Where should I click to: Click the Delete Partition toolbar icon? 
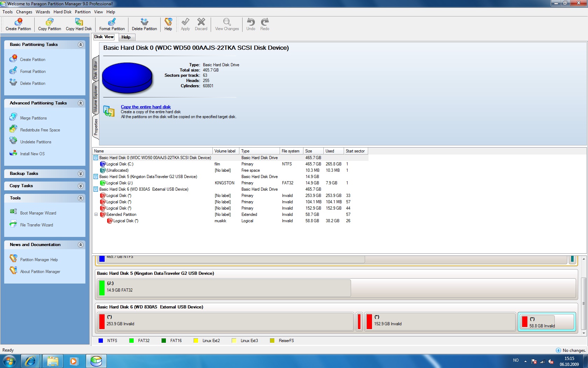coord(144,24)
